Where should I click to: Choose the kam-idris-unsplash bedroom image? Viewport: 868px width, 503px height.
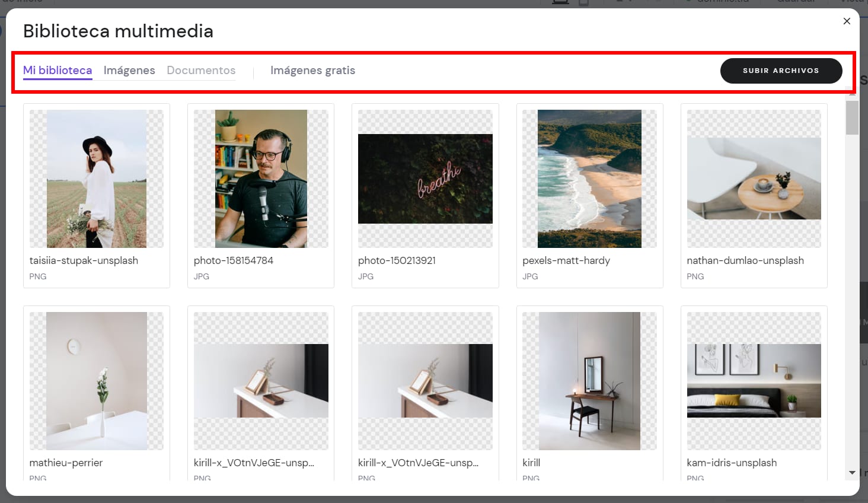[x=754, y=381]
